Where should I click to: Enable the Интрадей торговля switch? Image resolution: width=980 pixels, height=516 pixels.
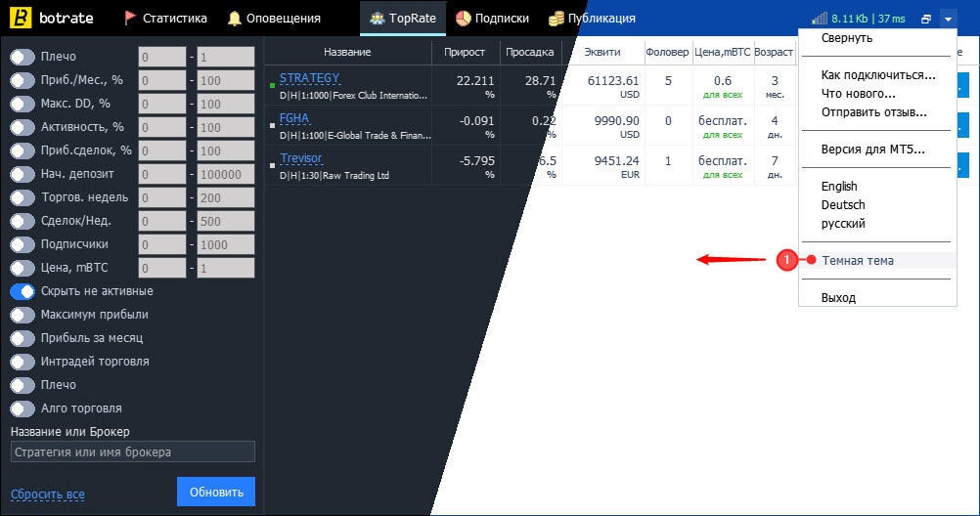(22, 362)
